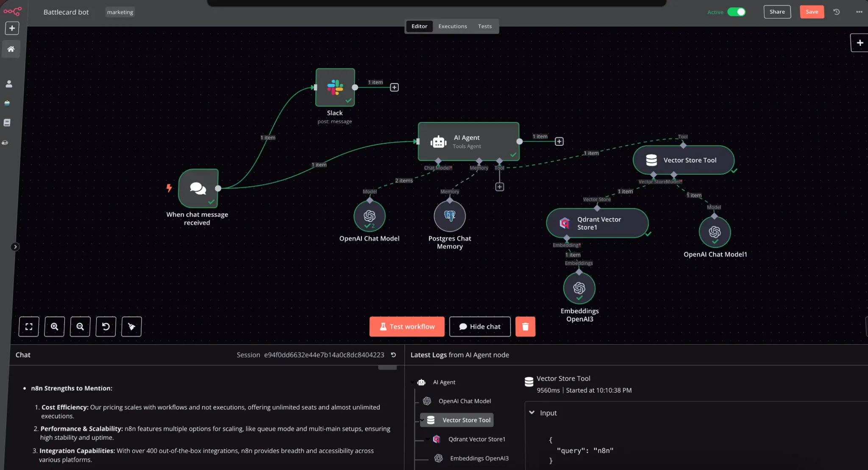The height and width of the screenshot is (470, 868).
Task: Open the Tests tab
Action: 484,26
